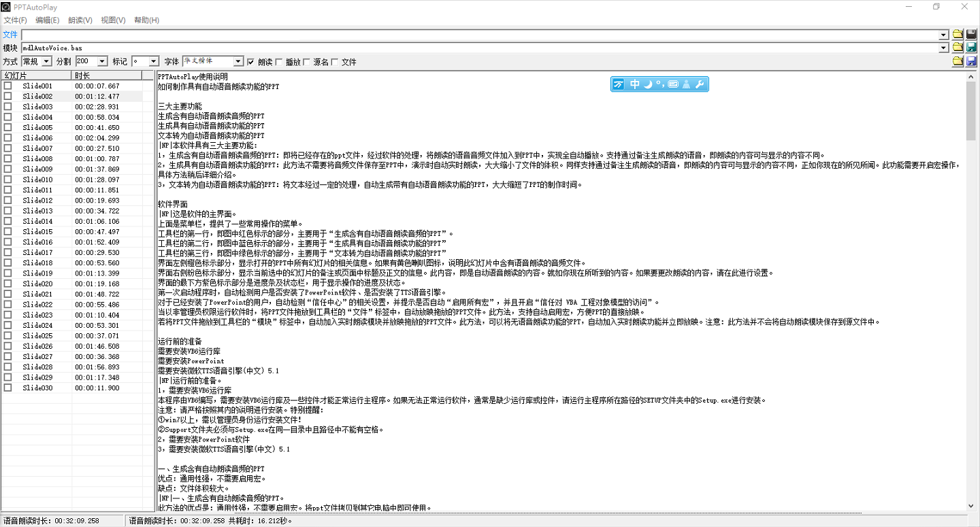Image resolution: width=980 pixels, height=527 pixels.
Task: Select the Slide015 row name
Action: coord(37,232)
